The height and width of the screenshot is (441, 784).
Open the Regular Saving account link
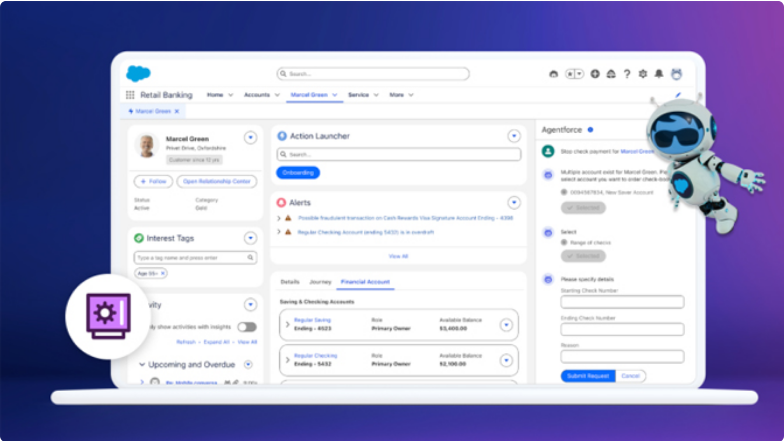(x=312, y=320)
